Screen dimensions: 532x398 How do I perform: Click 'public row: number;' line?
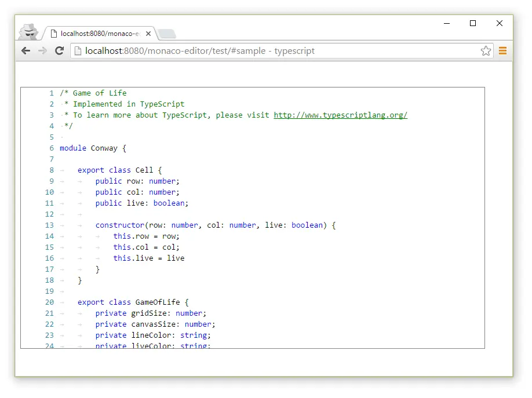point(137,181)
